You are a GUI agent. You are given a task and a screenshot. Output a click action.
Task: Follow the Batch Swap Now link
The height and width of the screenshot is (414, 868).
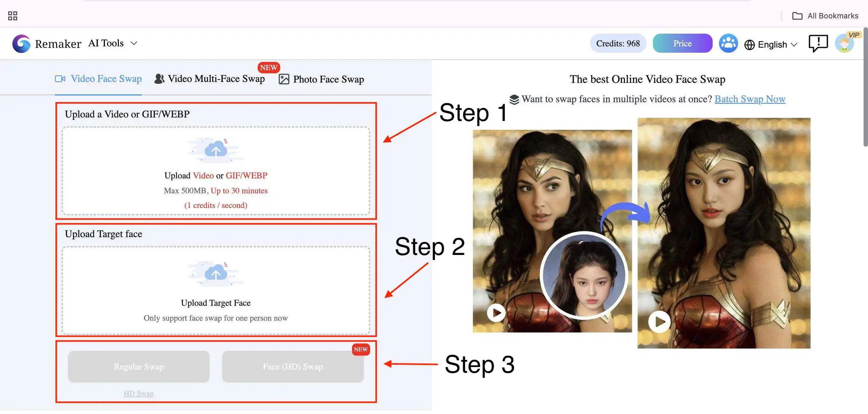click(x=750, y=99)
